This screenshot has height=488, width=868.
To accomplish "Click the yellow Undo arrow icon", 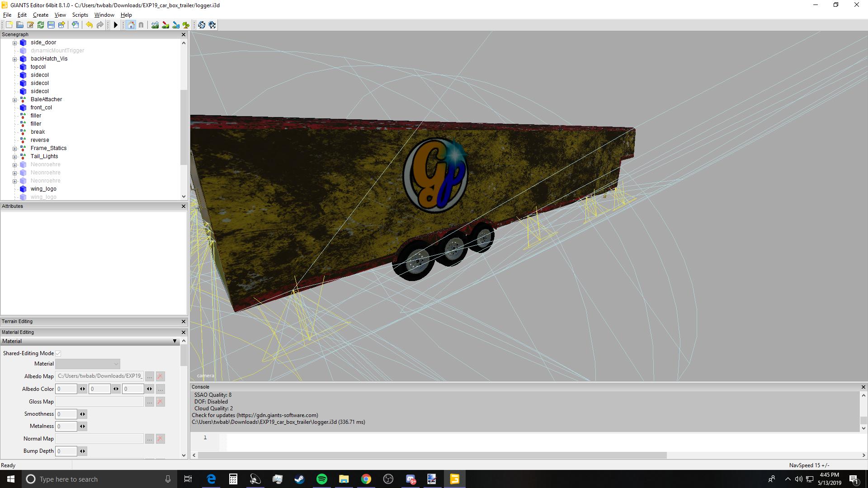I will [89, 25].
